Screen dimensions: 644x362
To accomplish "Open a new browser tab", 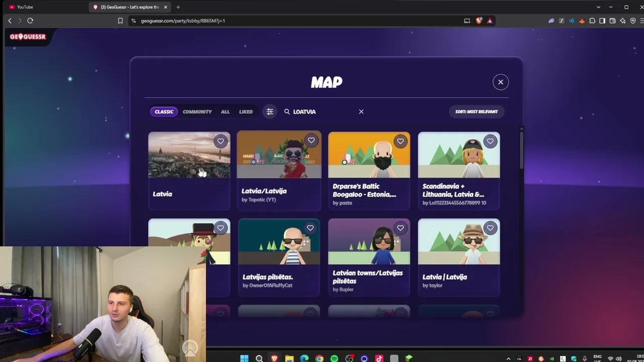I will coord(178,7).
